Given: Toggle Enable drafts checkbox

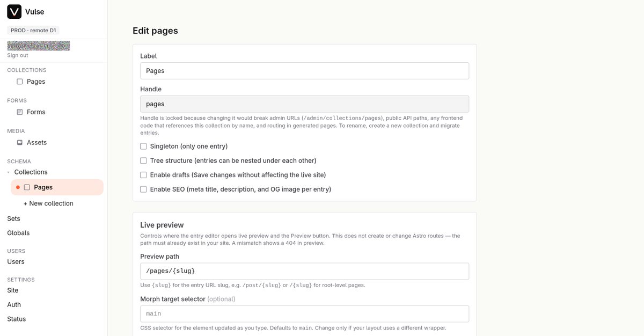Looking at the screenshot, I should 143,175.
